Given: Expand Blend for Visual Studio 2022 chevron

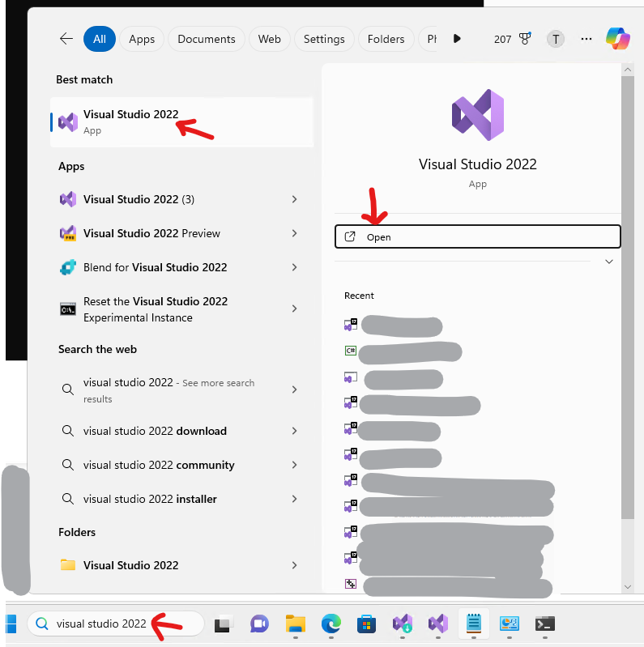Looking at the screenshot, I should (x=294, y=267).
